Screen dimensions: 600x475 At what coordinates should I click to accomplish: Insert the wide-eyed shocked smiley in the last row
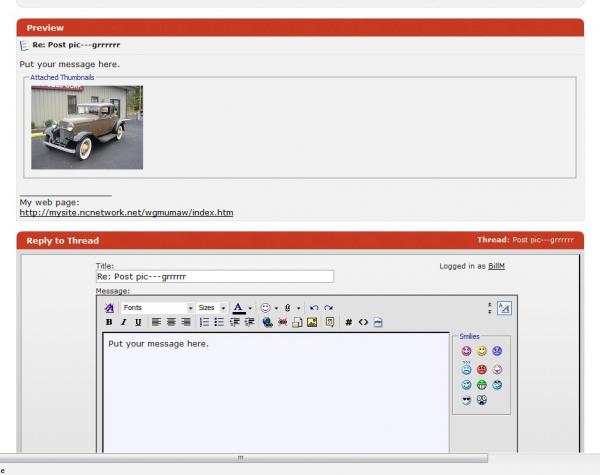481,400
